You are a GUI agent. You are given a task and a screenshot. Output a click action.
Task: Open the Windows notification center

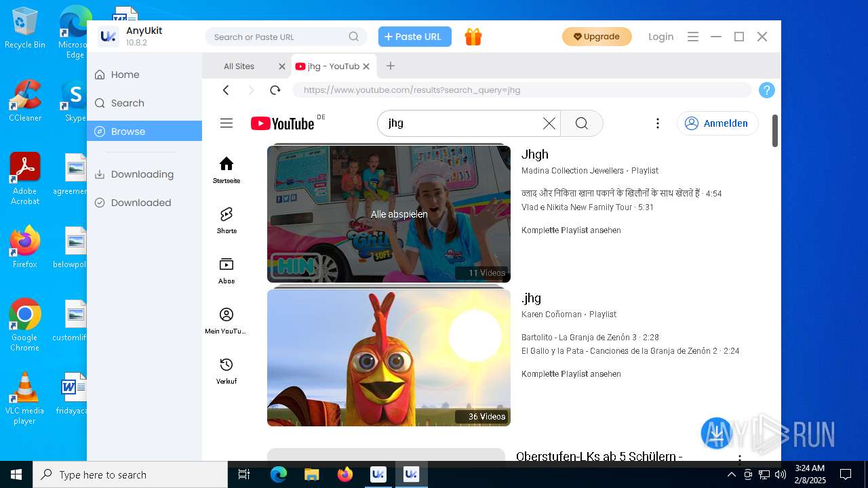[846, 474]
